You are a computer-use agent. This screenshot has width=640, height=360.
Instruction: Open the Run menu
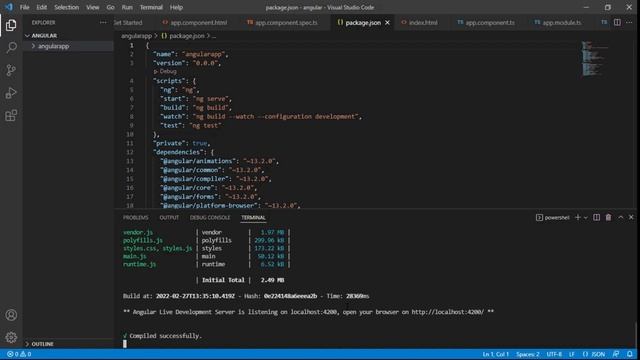coord(127,7)
